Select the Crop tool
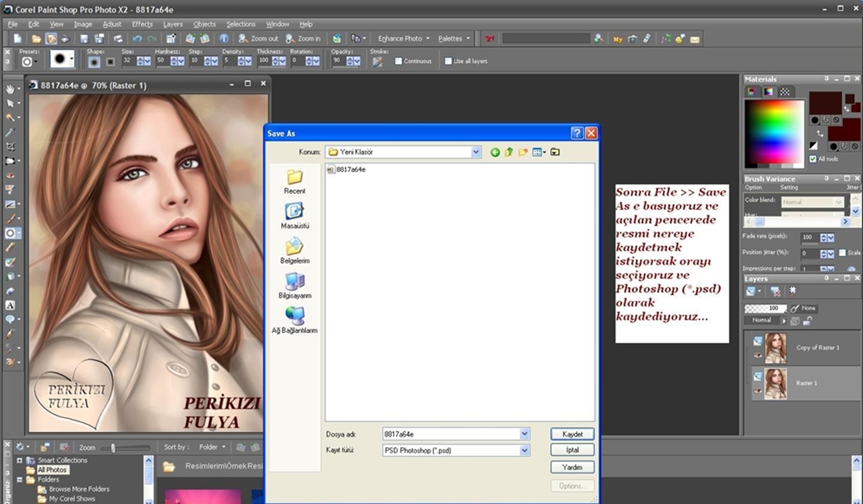 pyautogui.click(x=10, y=146)
